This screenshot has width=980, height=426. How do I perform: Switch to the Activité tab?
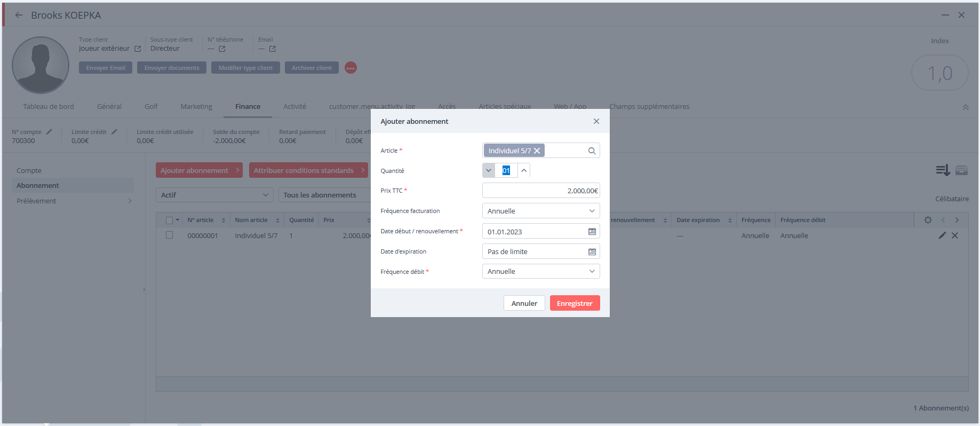pyautogui.click(x=294, y=106)
